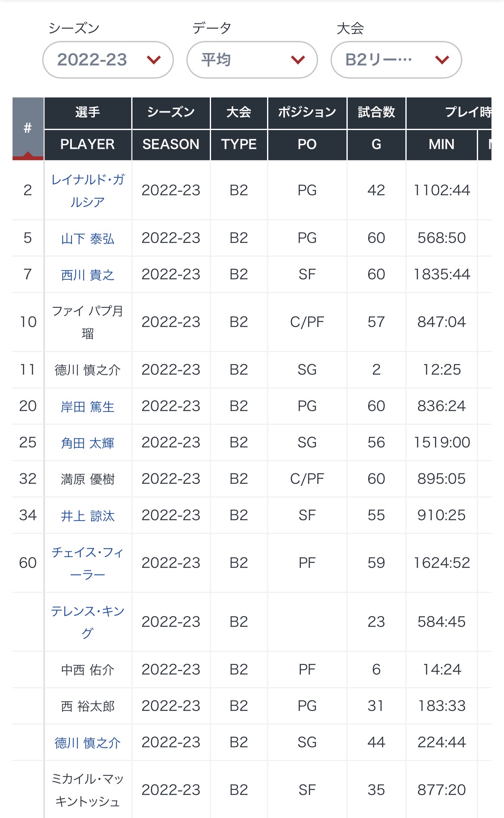Open the blue 徳川 慎之介 link
The width and height of the screenshot is (504, 818).
click(x=88, y=743)
